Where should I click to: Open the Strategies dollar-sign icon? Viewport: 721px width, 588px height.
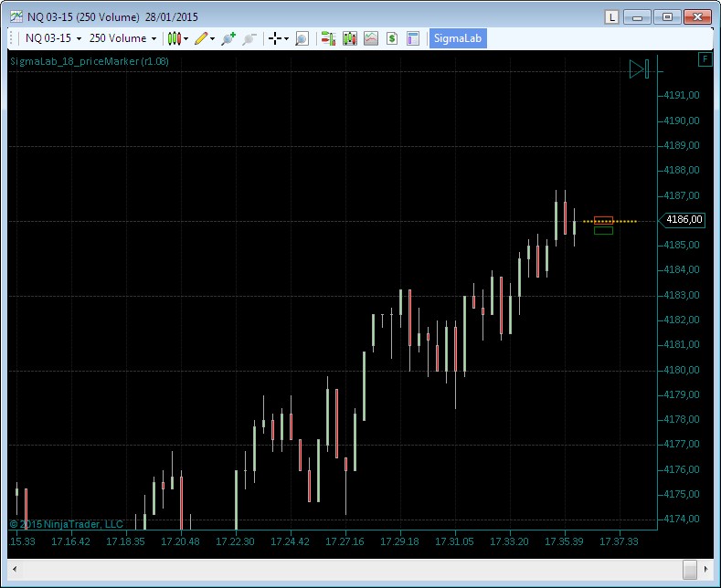pos(392,38)
